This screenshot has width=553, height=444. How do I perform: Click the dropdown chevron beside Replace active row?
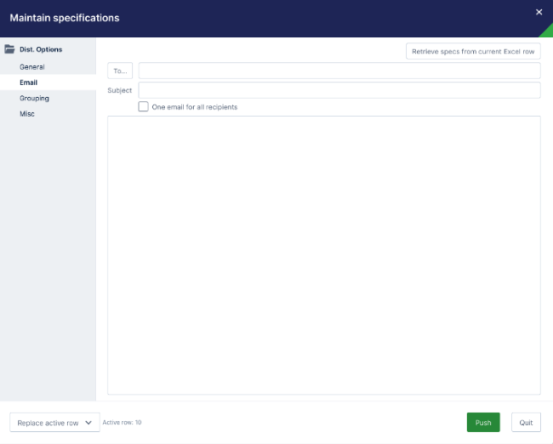pyautogui.click(x=89, y=422)
